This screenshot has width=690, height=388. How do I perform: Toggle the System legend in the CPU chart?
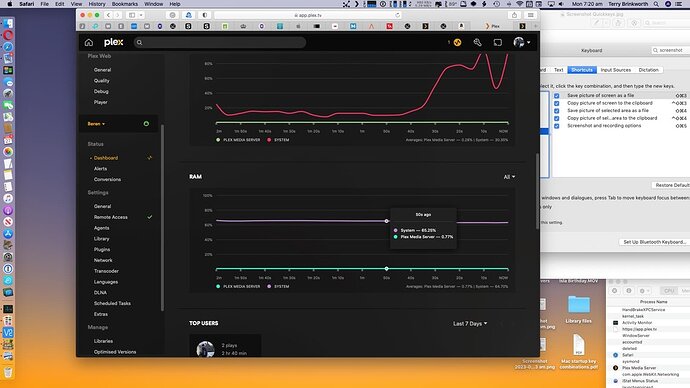[x=278, y=140]
